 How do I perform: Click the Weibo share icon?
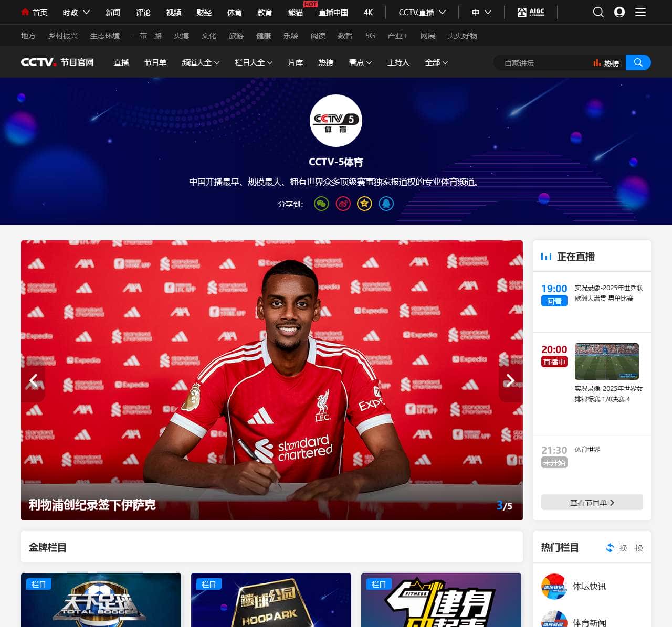pos(343,204)
